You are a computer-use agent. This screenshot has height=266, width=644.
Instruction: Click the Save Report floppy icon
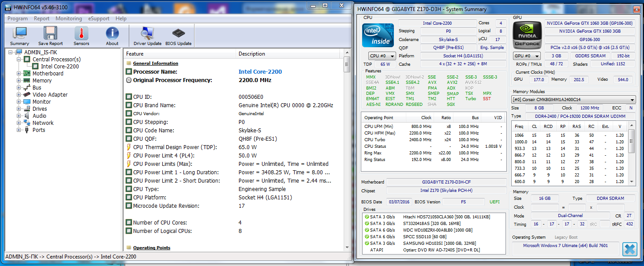pos(50,34)
